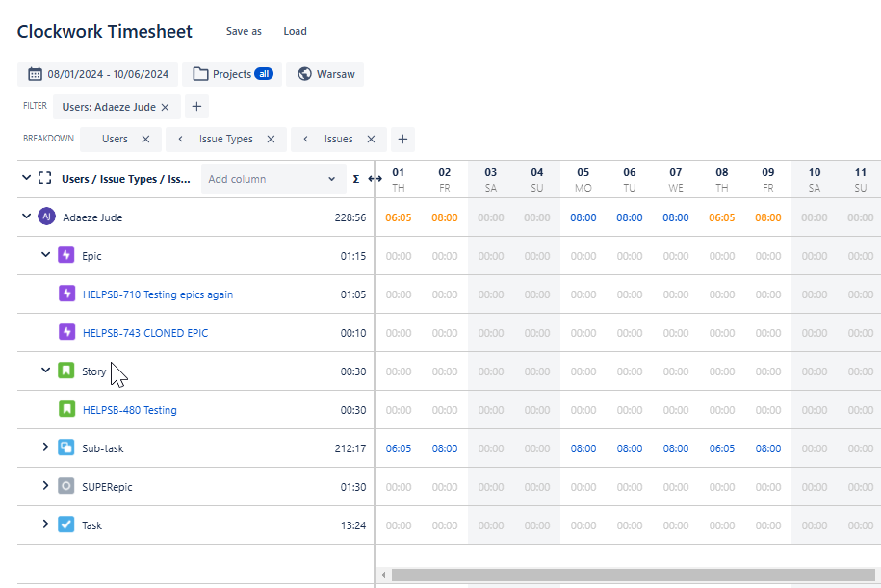The width and height of the screenshot is (881, 588).
Task: Click the column width arrows icon
Action: [375, 179]
